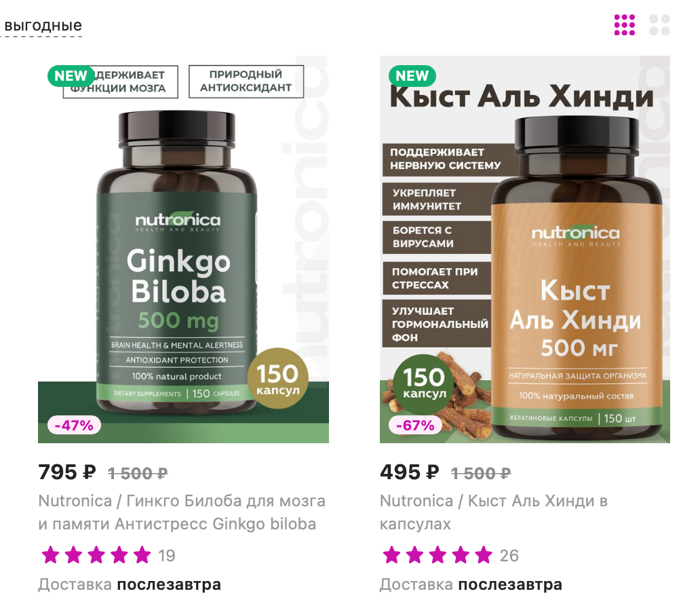The width and height of the screenshot is (700, 600).
Task: Click the star rating with 19 reviews
Action: tap(96, 555)
